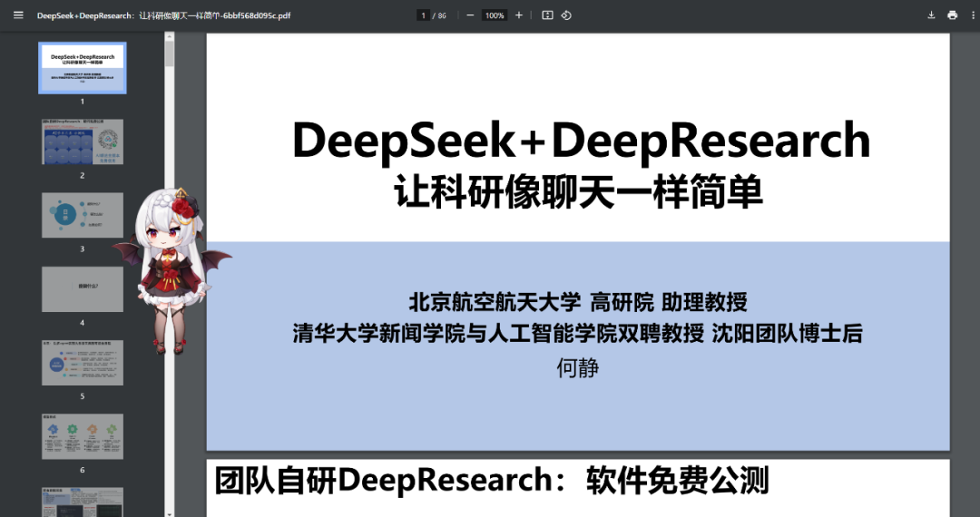The width and height of the screenshot is (980, 517).
Task: Click the thumbnail scrollbar up arrow
Action: [170, 36]
